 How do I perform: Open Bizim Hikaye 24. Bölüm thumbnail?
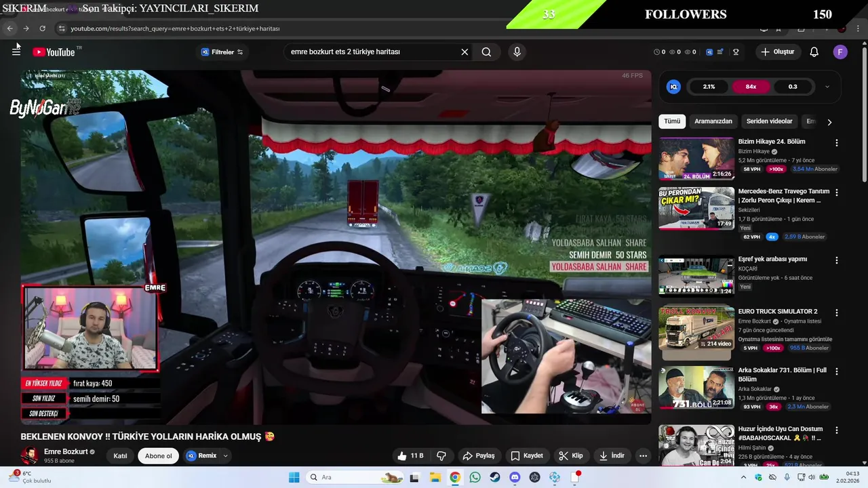click(696, 159)
